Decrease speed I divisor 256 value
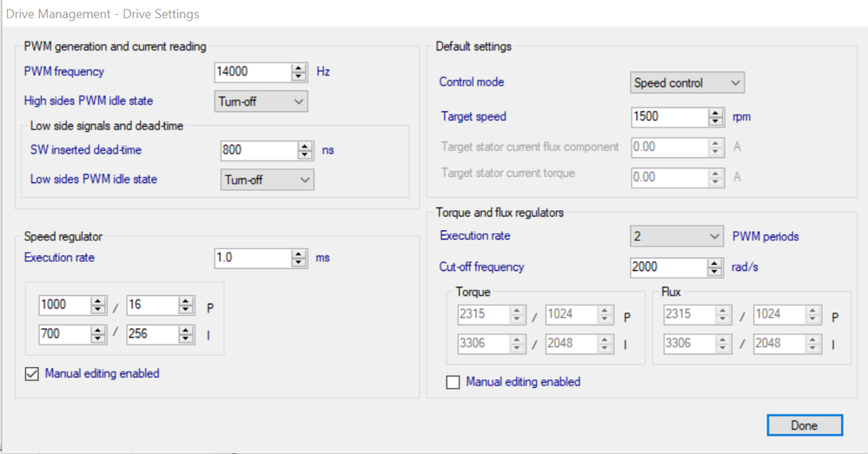 (x=186, y=339)
